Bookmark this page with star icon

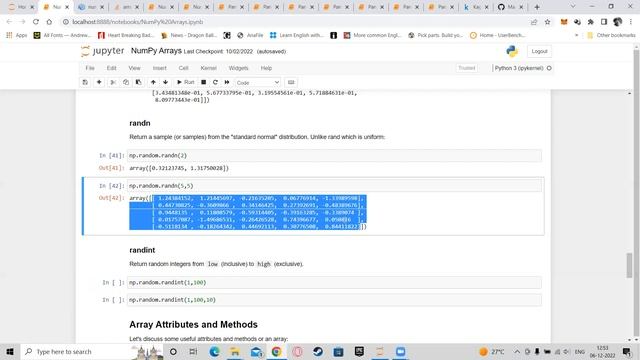(x=547, y=22)
